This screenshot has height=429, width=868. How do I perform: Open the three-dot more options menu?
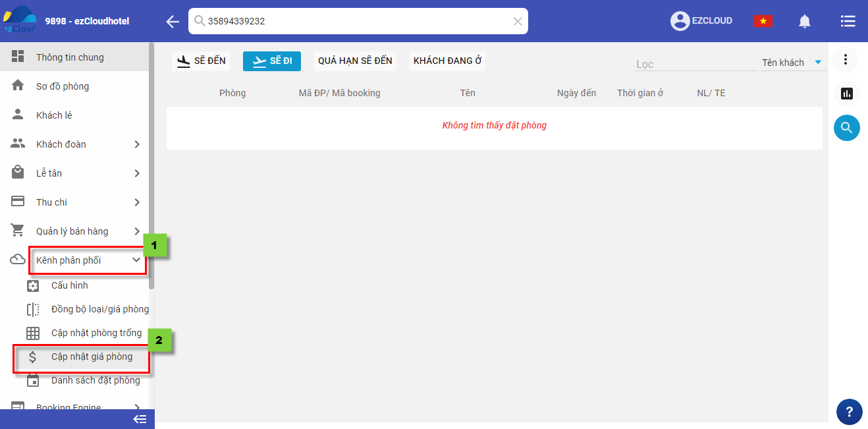point(846,60)
